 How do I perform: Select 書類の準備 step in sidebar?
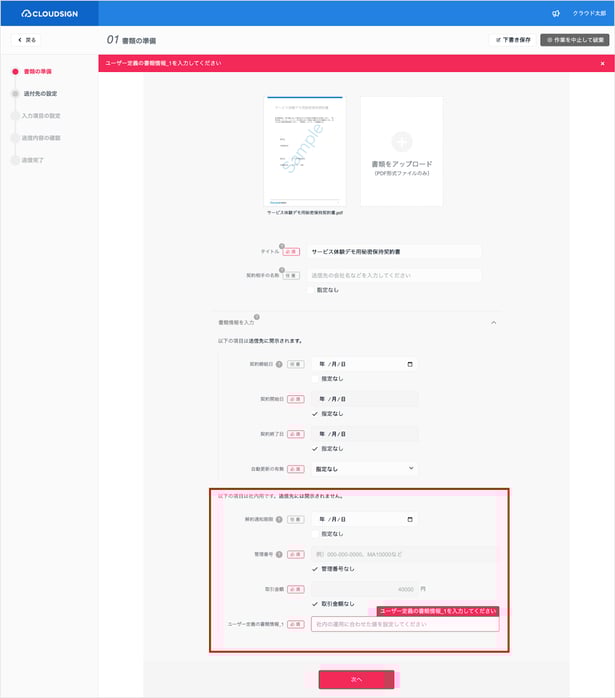tap(37, 71)
